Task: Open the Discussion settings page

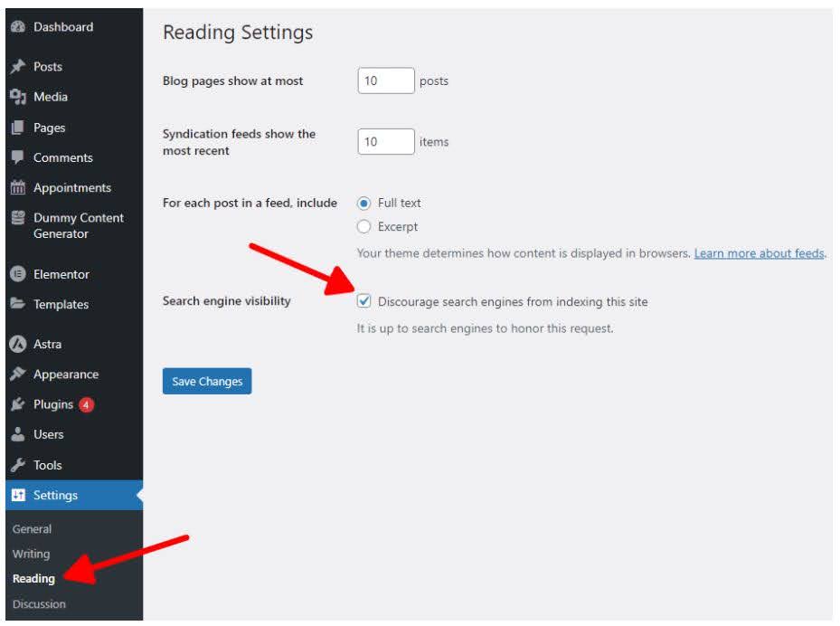Action: click(x=42, y=602)
